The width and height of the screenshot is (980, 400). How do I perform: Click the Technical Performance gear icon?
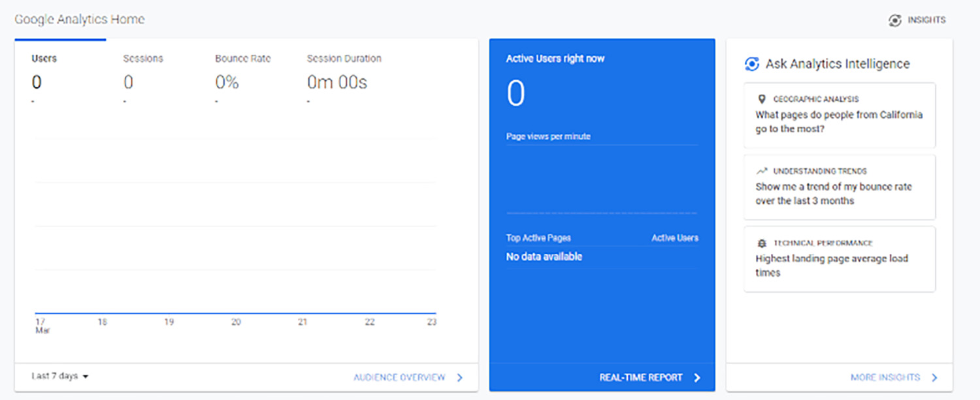click(761, 242)
